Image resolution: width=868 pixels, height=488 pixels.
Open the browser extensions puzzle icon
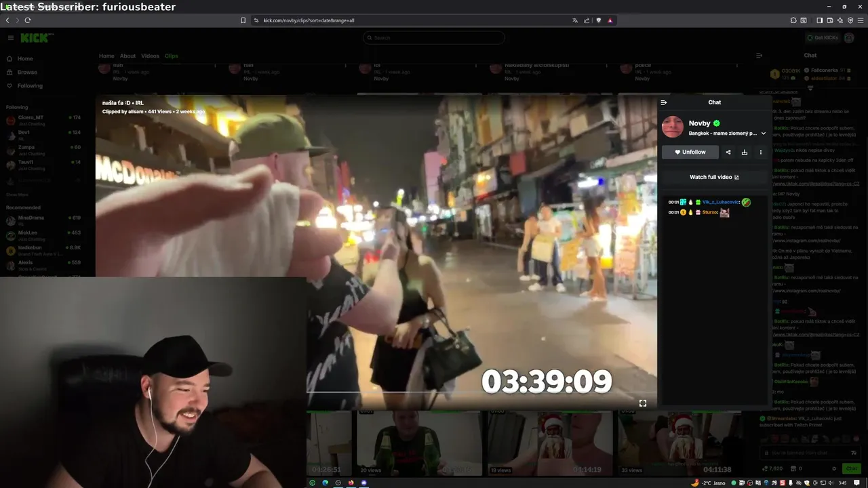(x=793, y=20)
